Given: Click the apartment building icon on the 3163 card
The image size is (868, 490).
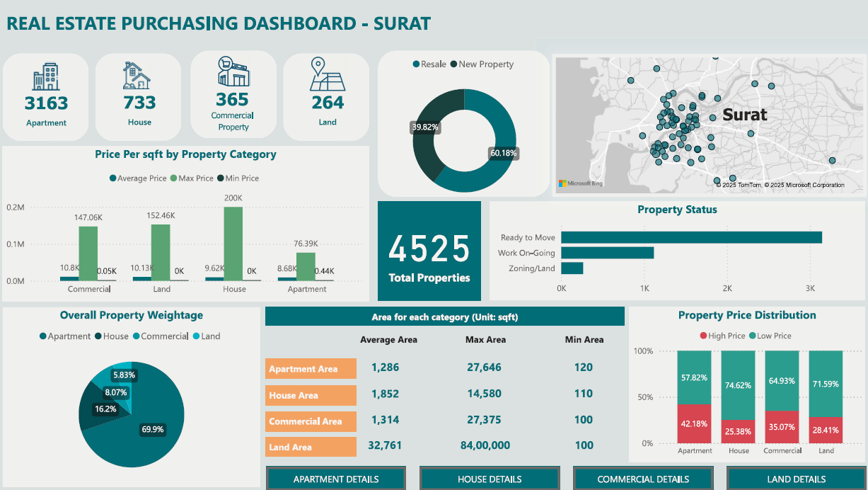Looking at the screenshot, I should pyautogui.click(x=45, y=78).
